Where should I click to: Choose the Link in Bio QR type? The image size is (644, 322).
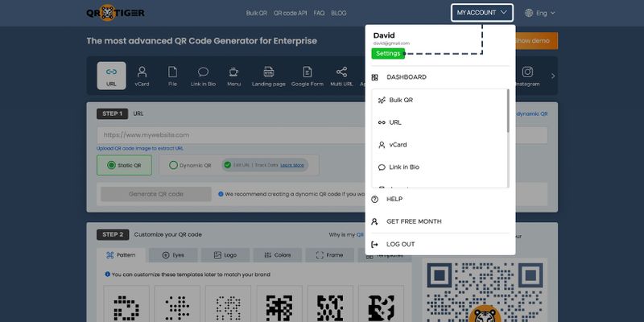pyautogui.click(x=204, y=76)
